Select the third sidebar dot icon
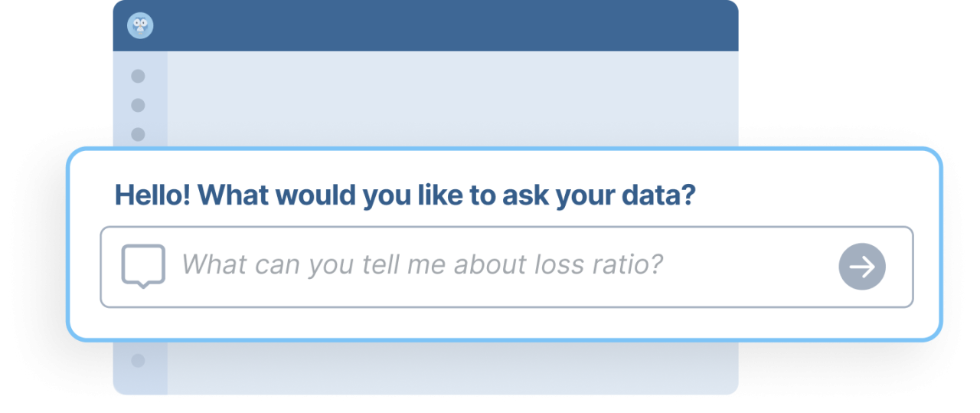Image resolution: width=980 pixels, height=413 pixels. pyautogui.click(x=138, y=134)
